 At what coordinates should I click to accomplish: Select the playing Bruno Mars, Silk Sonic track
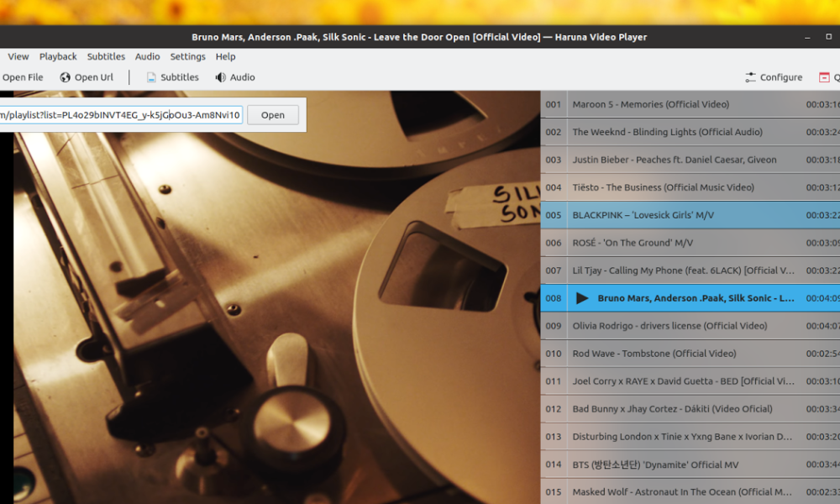[690, 298]
